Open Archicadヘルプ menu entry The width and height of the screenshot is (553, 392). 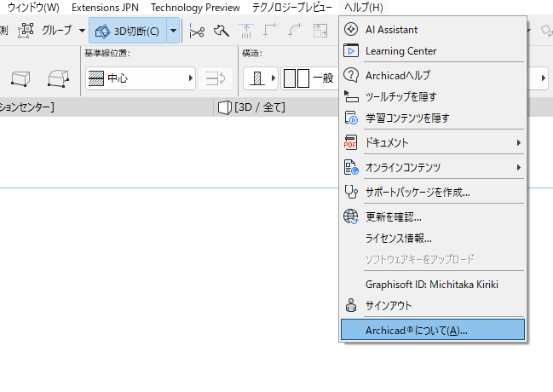[433, 75]
